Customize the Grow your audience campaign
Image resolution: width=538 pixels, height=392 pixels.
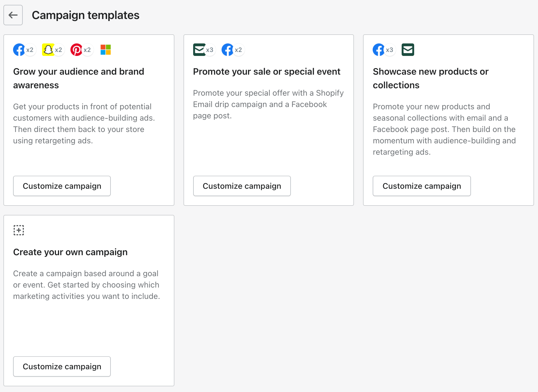tap(62, 186)
